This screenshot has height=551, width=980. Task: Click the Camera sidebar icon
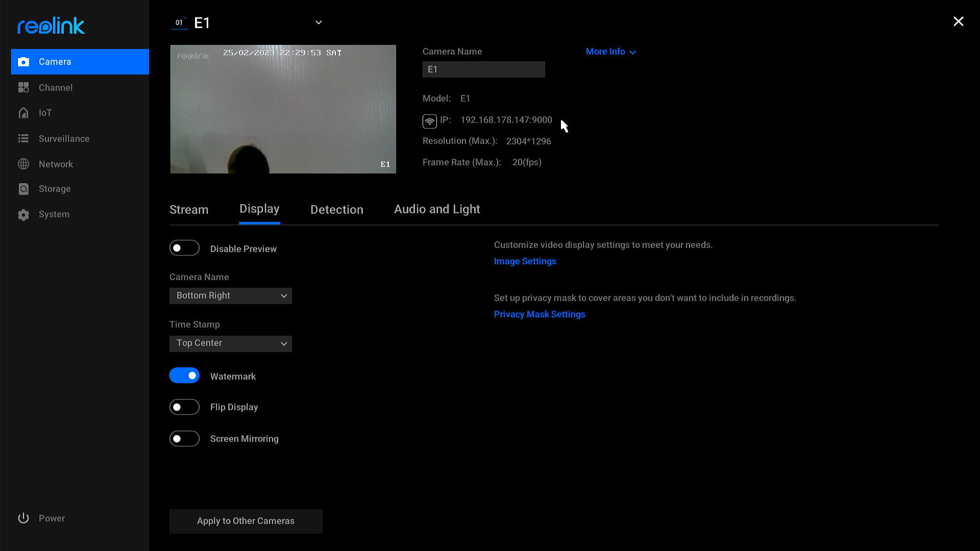pyautogui.click(x=22, y=61)
